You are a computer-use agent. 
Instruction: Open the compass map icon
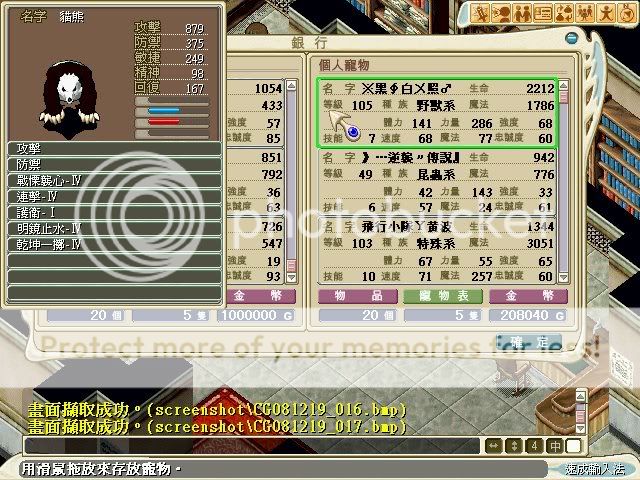pyautogui.click(x=628, y=13)
